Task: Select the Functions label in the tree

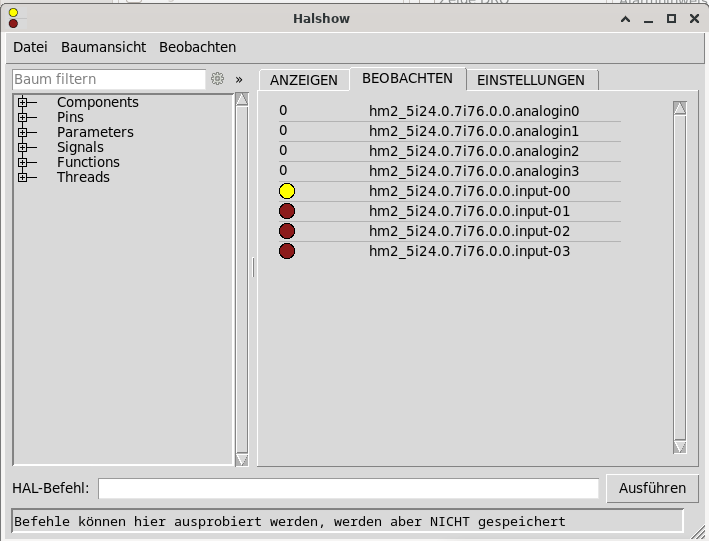Action: click(88, 162)
